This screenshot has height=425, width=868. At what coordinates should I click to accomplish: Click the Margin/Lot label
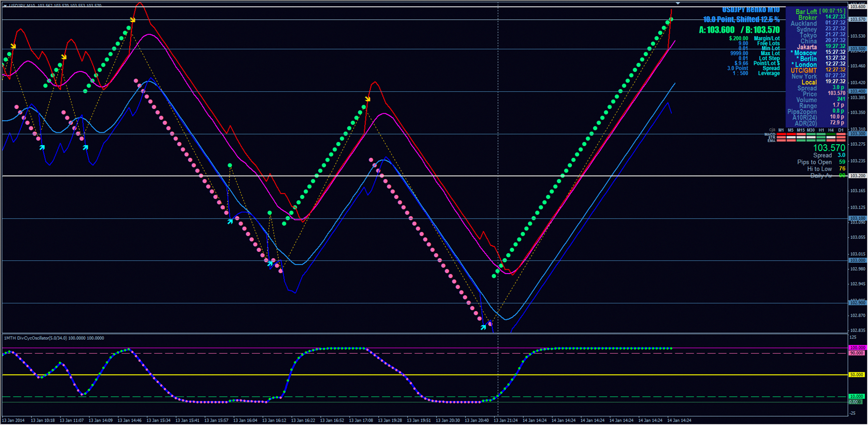(767, 39)
